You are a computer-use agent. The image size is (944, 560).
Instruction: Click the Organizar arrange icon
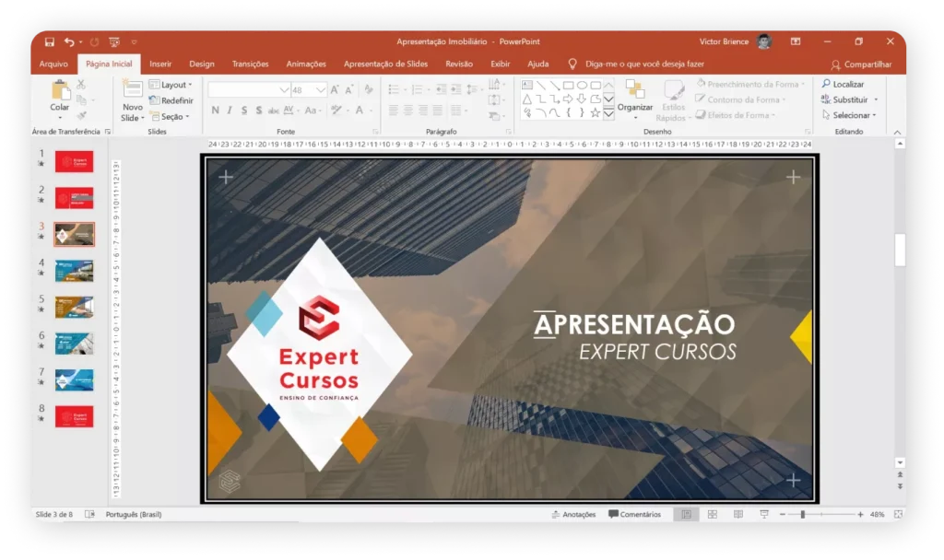(x=634, y=90)
